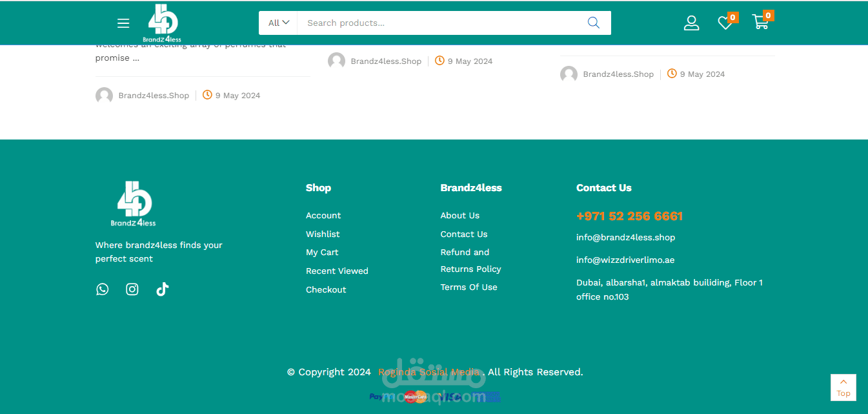Open the Instagram social icon
Viewport: 868px width, 414px height.
click(x=132, y=289)
